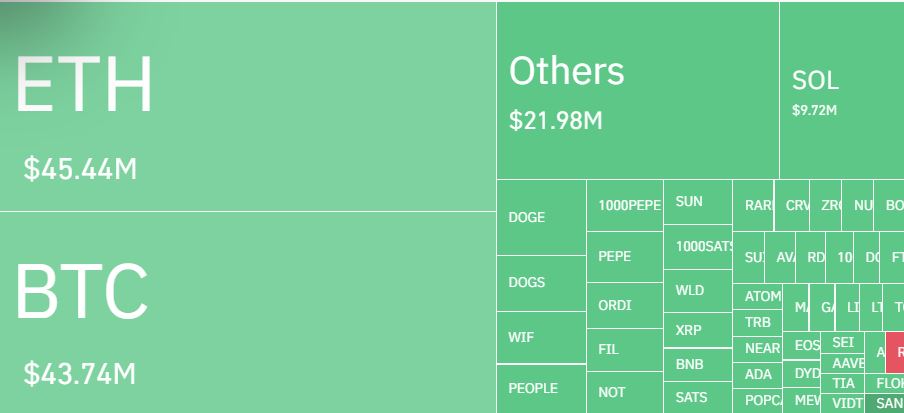Click the XRP tile
Screen dimensions: 904x413
pos(698,331)
